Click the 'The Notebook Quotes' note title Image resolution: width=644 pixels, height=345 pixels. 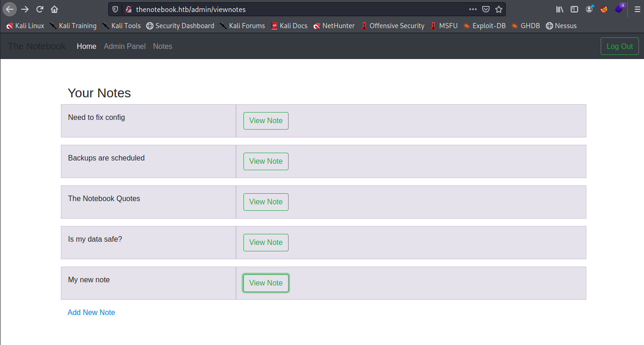pyautogui.click(x=104, y=198)
